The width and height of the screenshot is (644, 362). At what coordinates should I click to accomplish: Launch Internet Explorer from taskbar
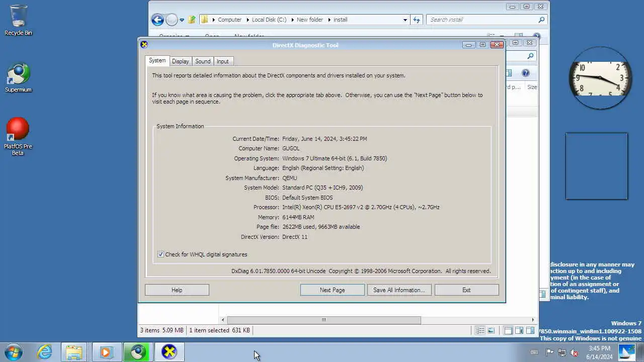pyautogui.click(x=45, y=352)
